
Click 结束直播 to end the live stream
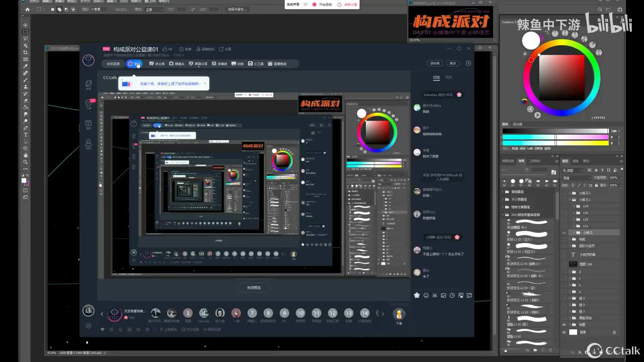coord(113,64)
